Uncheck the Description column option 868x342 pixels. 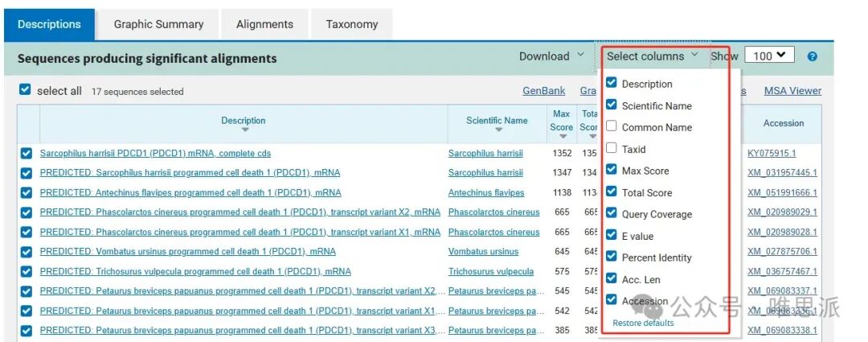611,82
